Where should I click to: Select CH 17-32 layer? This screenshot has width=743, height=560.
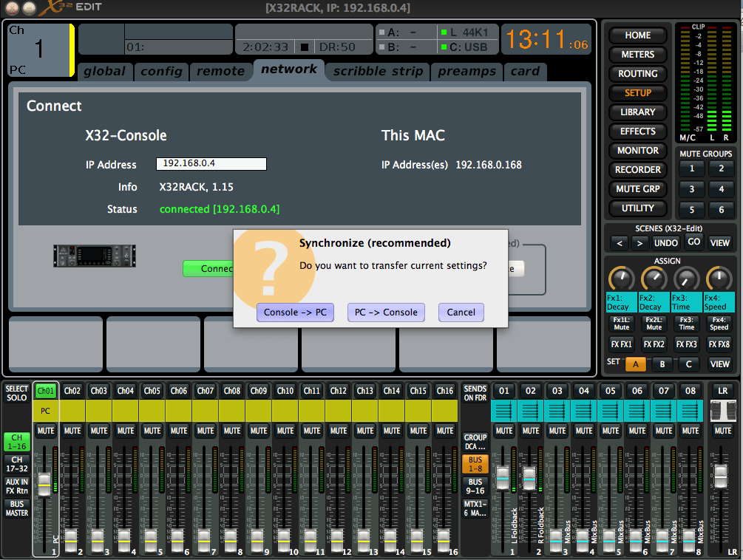pos(17,465)
